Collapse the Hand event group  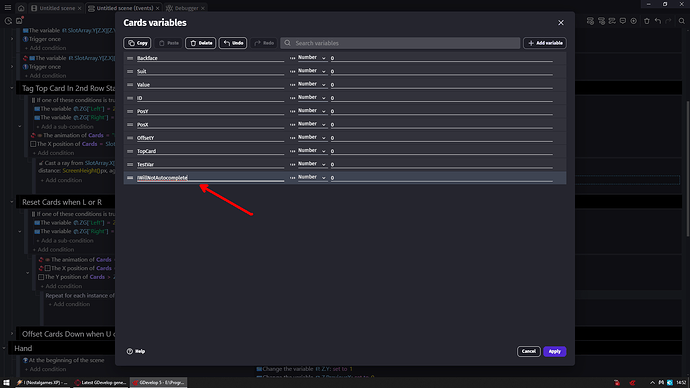pos(4,348)
